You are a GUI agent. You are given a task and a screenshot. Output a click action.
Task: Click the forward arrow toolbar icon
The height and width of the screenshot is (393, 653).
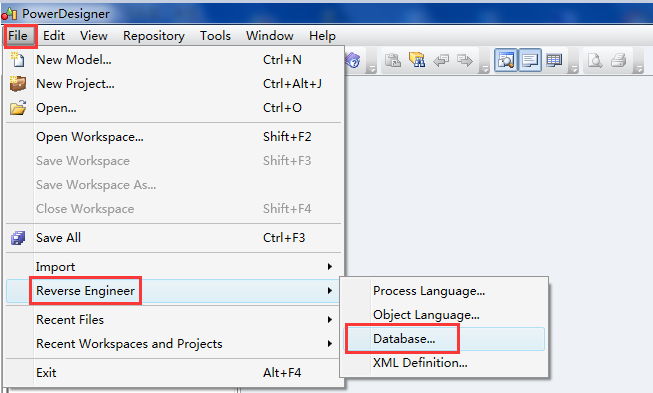(465, 61)
